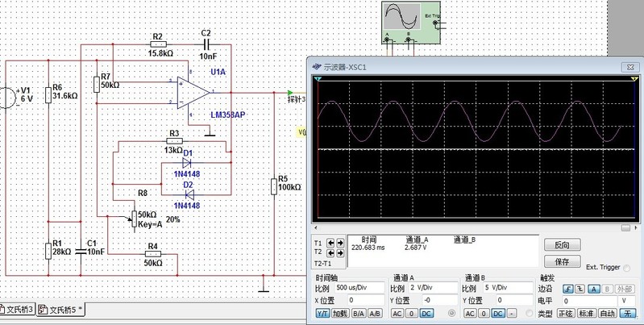The height and width of the screenshot is (325, 644).
Task: Move cursor T1 left with arrow
Action: (x=331, y=243)
